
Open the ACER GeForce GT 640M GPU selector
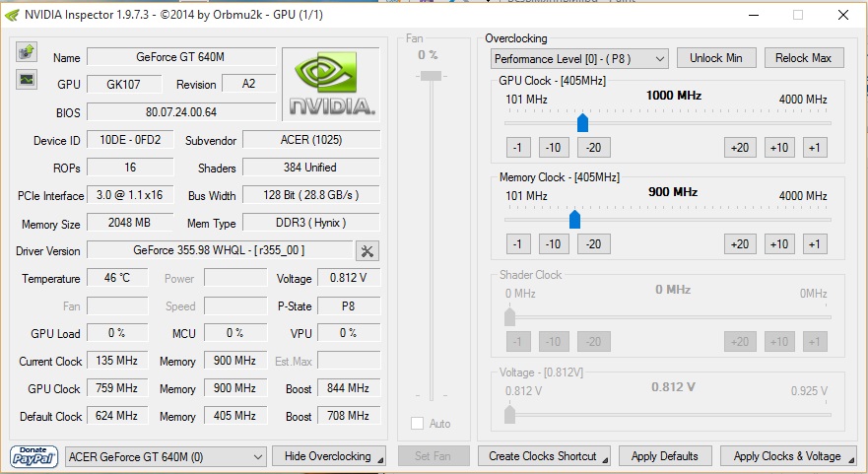(x=166, y=457)
